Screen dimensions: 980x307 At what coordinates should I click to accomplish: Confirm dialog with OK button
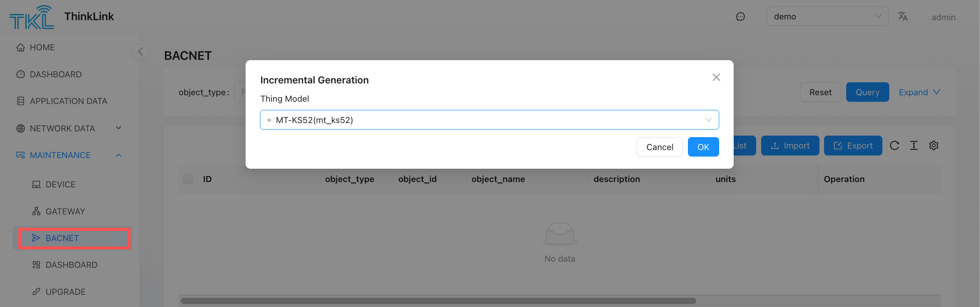click(x=703, y=147)
